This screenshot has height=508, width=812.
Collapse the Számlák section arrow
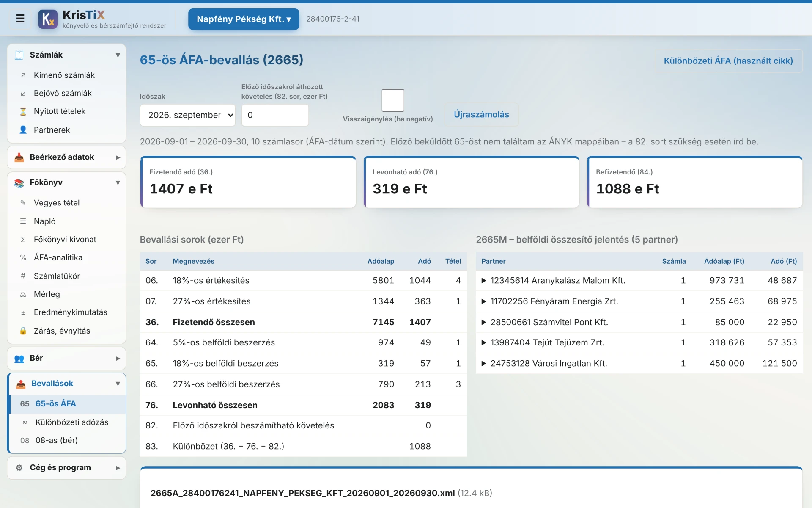click(x=118, y=55)
